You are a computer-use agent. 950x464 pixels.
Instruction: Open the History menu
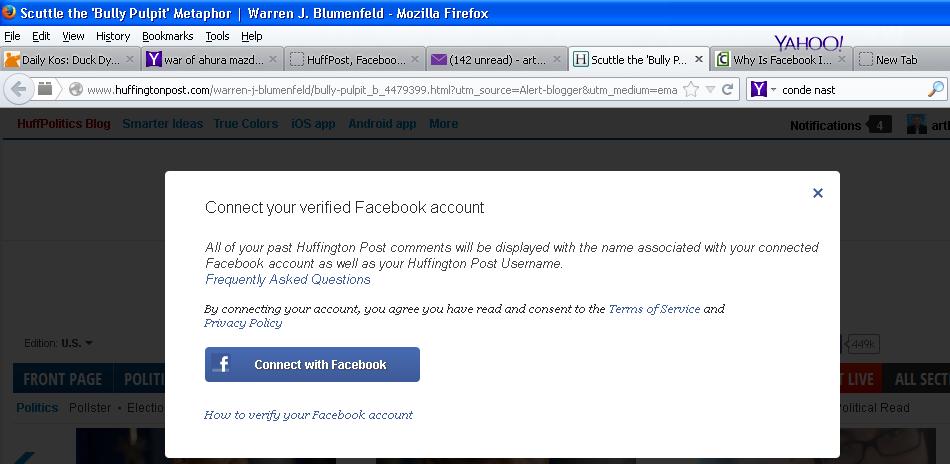pos(113,36)
